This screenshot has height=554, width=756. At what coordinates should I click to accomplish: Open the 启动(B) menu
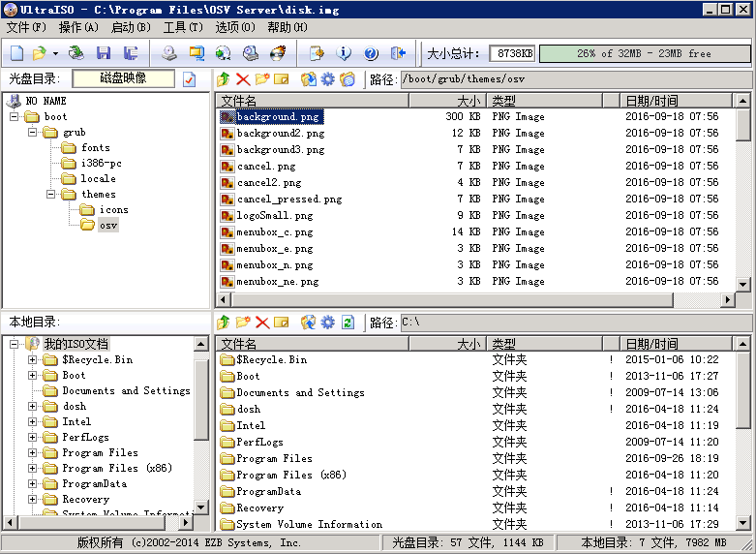click(x=131, y=27)
